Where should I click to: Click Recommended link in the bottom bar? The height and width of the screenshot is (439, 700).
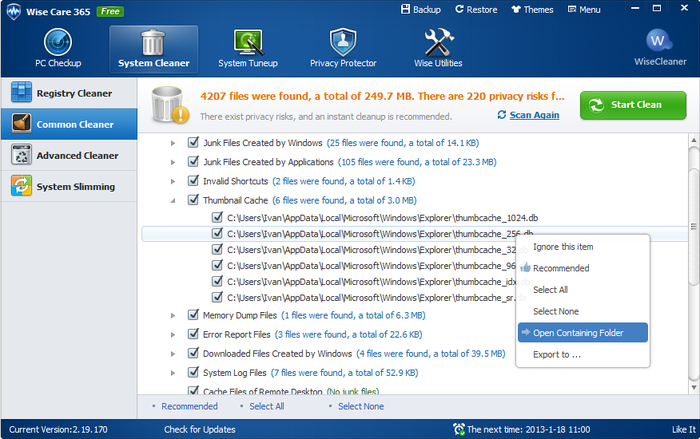[189, 406]
